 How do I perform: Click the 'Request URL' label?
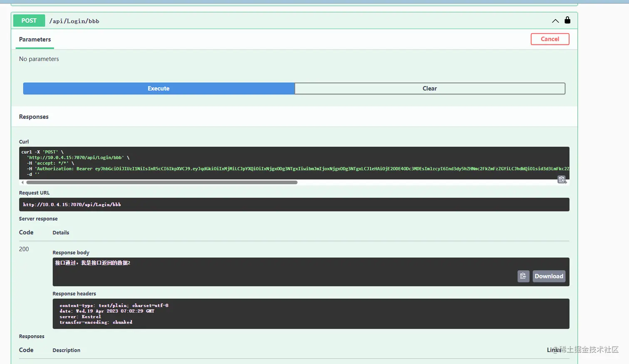click(x=34, y=193)
